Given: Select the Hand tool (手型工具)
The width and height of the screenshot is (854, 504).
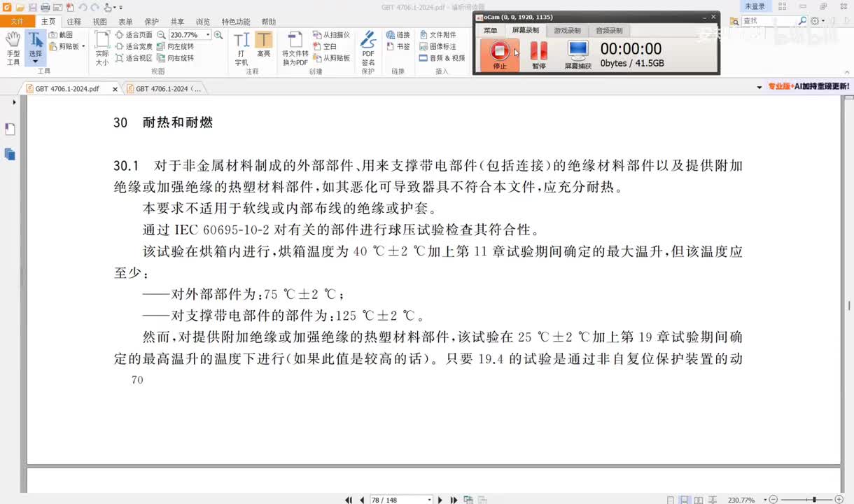Looking at the screenshot, I should pos(13,48).
